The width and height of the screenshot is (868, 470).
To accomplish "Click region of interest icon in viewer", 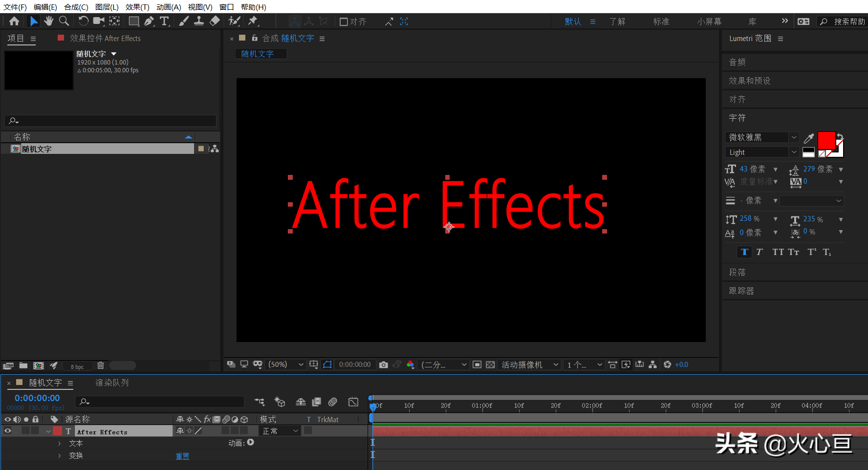I will click(x=477, y=365).
